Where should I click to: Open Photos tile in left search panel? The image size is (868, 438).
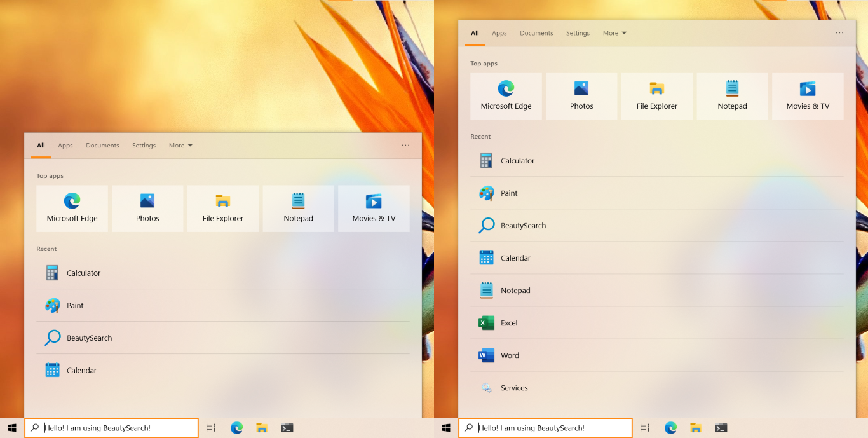pos(147,209)
